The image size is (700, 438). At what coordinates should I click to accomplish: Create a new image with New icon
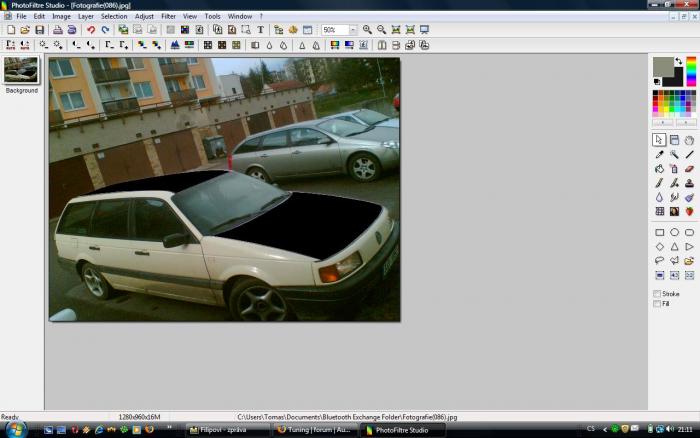click(11, 30)
